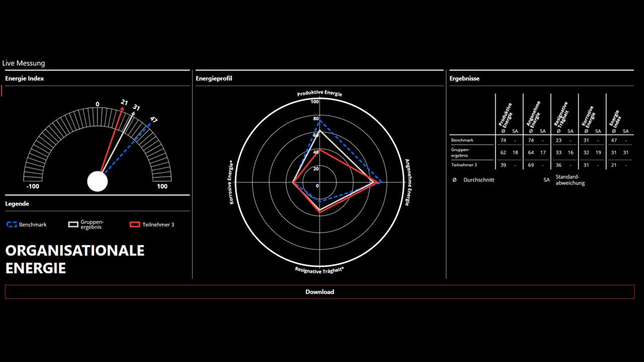The image size is (644, 362).
Task: Click the radar chart scale label 80
Action: pos(316,119)
